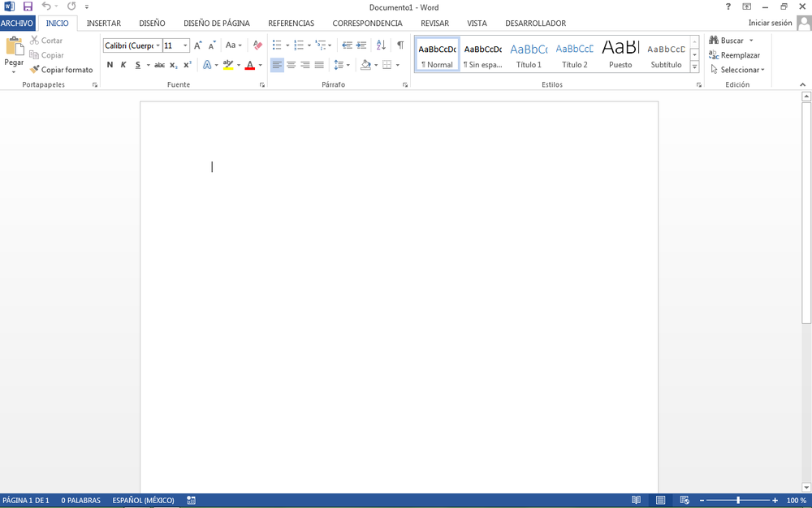The width and height of the screenshot is (812, 508).
Task: Apply center alignment to the paragraph
Action: tap(291, 65)
